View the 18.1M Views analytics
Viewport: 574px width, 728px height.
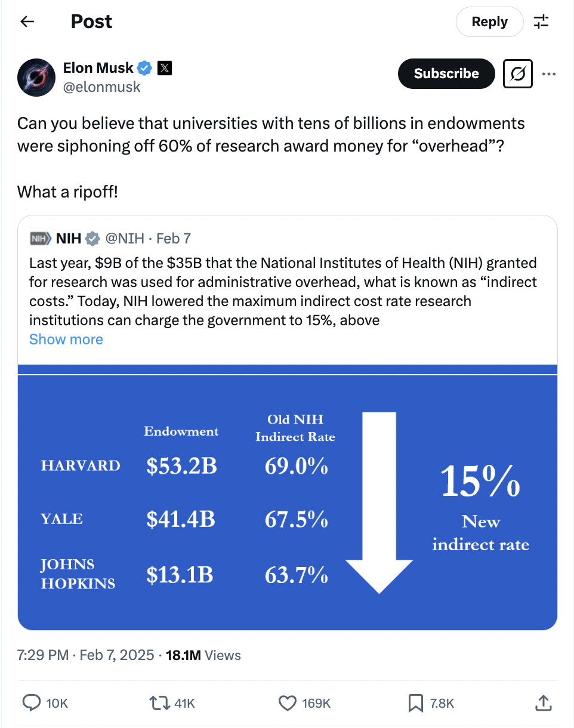click(203, 655)
